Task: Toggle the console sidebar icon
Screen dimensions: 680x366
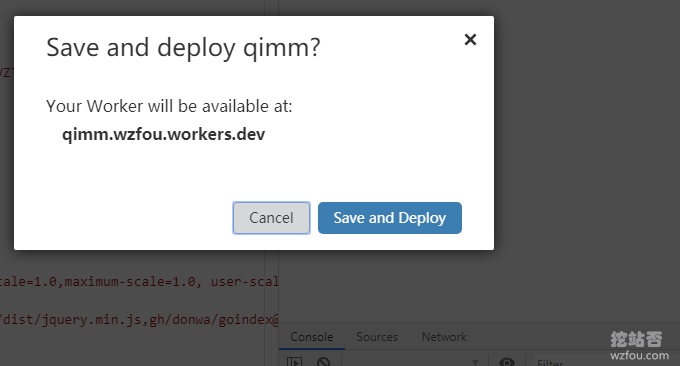Action: [294, 361]
